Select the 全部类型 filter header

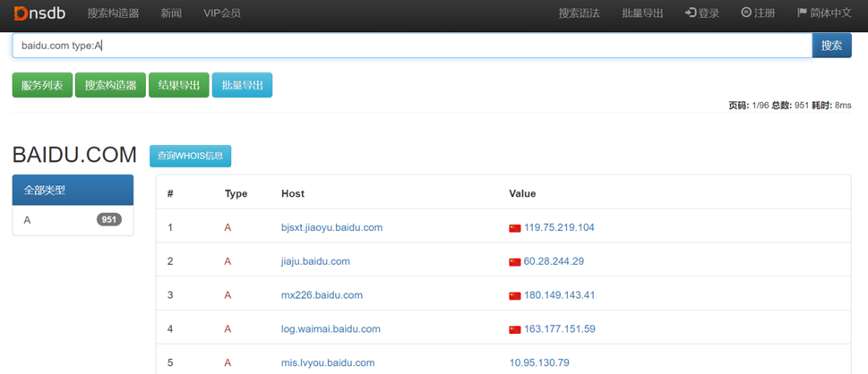coord(73,190)
